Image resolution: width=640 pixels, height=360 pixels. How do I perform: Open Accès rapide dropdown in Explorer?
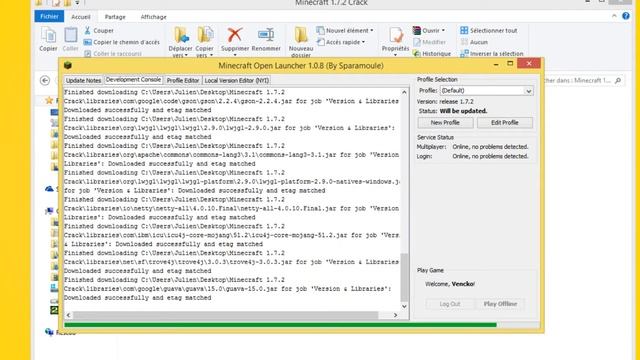(x=341, y=42)
